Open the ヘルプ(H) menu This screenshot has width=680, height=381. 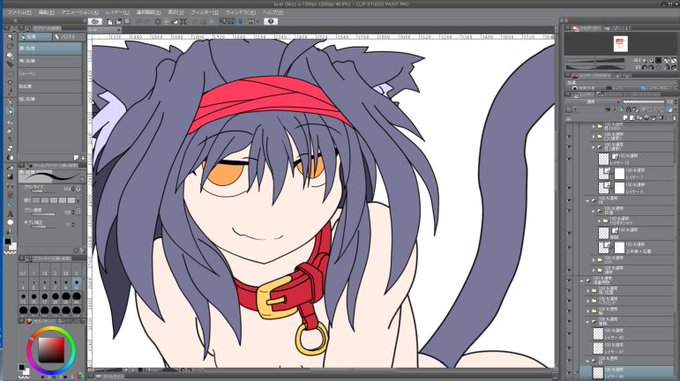tap(273, 13)
